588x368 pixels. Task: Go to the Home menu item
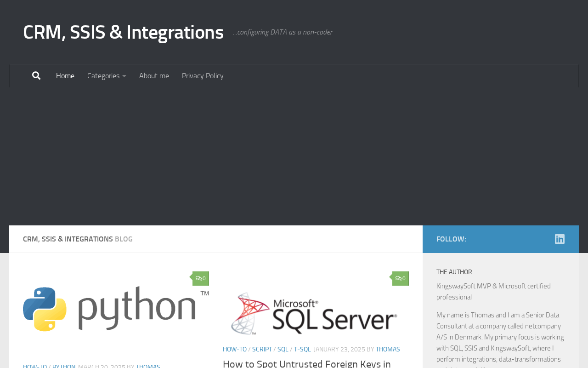[x=65, y=76]
